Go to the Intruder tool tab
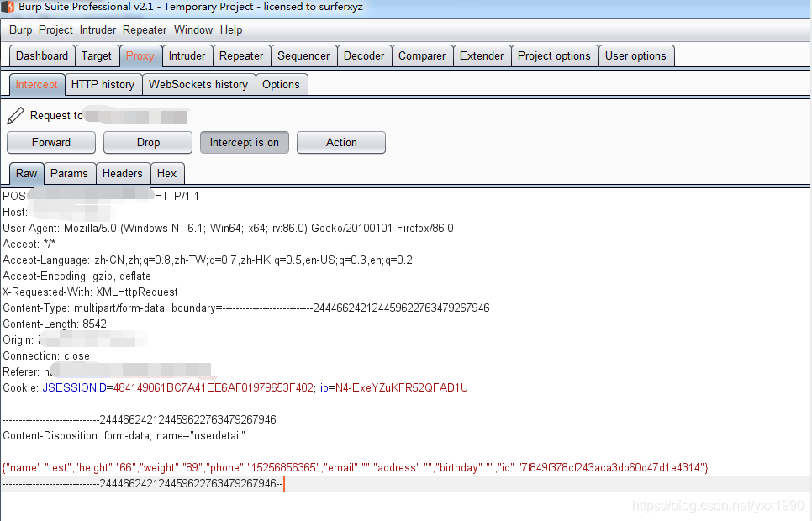This screenshot has height=521, width=812. (187, 56)
